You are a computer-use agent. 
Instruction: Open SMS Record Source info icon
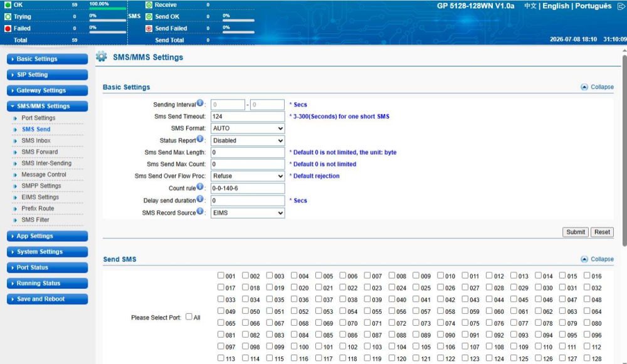(200, 211)
